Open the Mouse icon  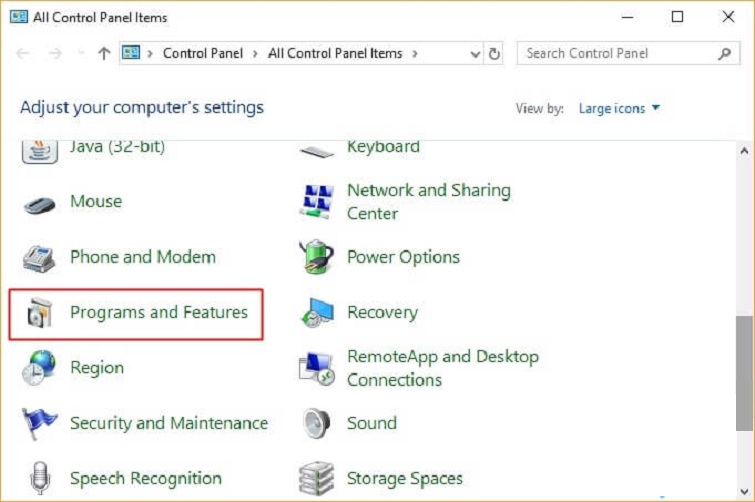pos(40,202)
